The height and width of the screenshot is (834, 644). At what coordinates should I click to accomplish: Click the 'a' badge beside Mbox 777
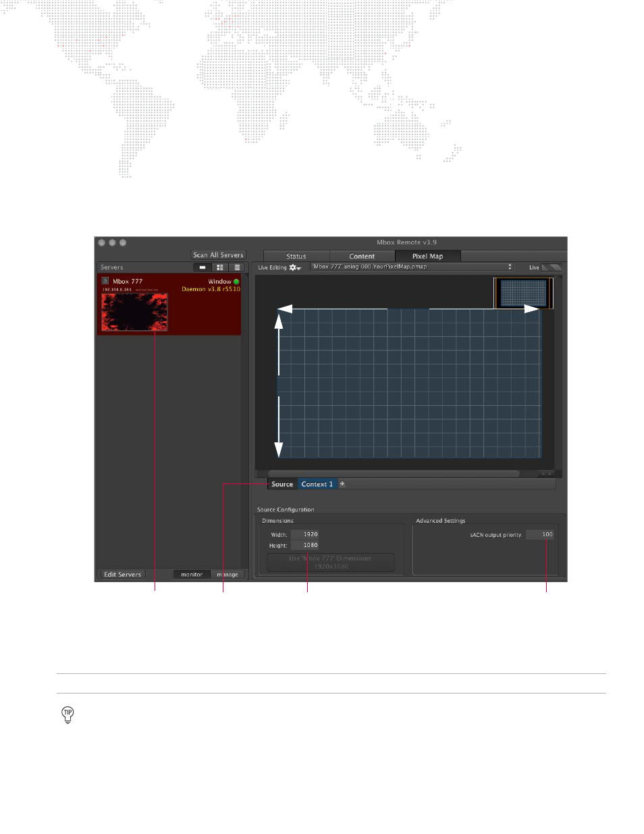(105, 281)
